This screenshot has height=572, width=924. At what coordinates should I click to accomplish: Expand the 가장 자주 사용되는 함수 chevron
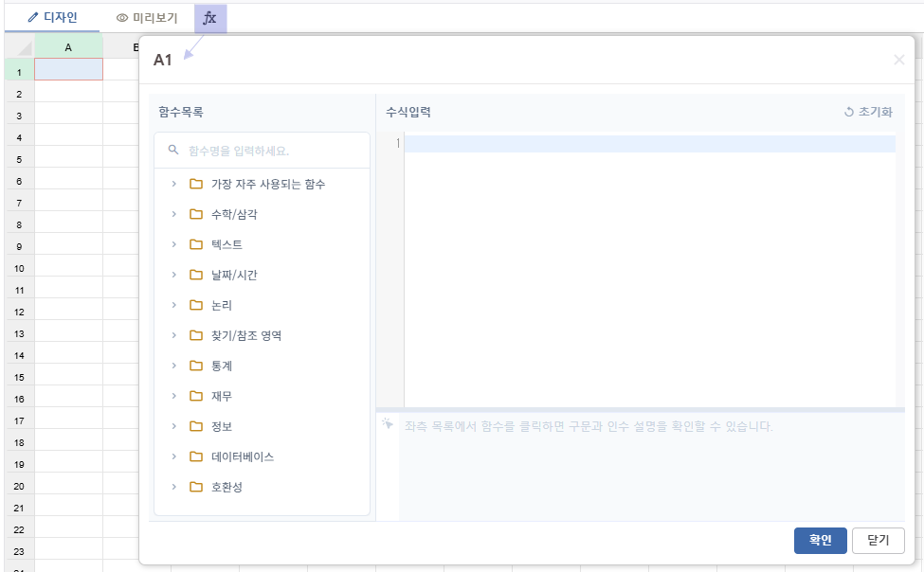click(173, 184)
